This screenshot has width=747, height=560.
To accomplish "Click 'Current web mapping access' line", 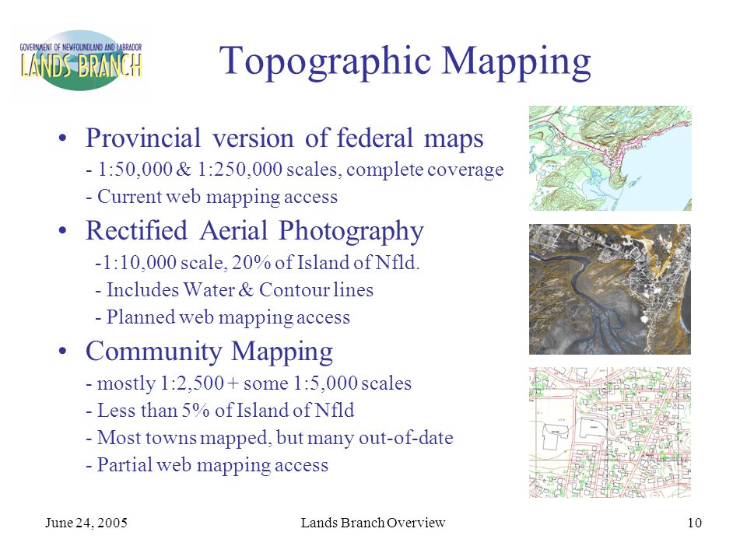I will [x=212, y=197].
